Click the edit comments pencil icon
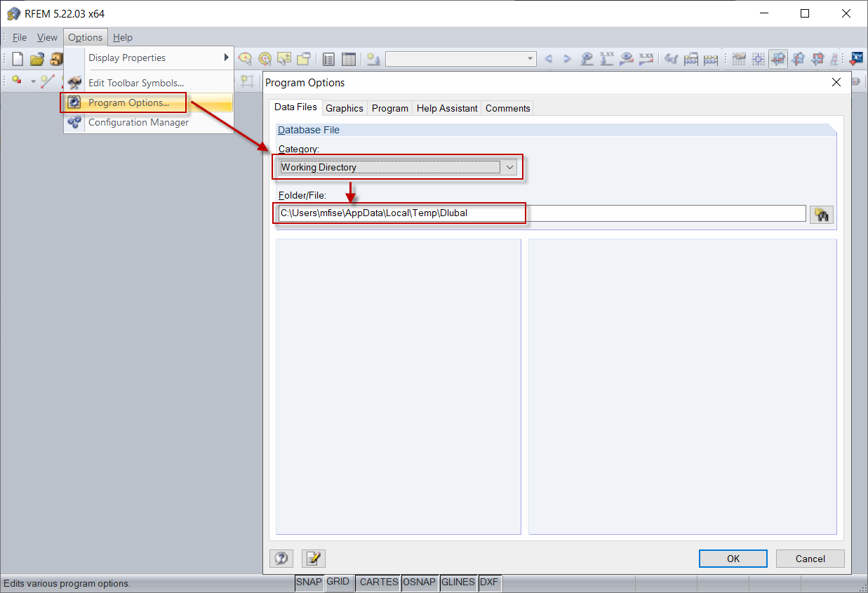 [x=313, y=558]
